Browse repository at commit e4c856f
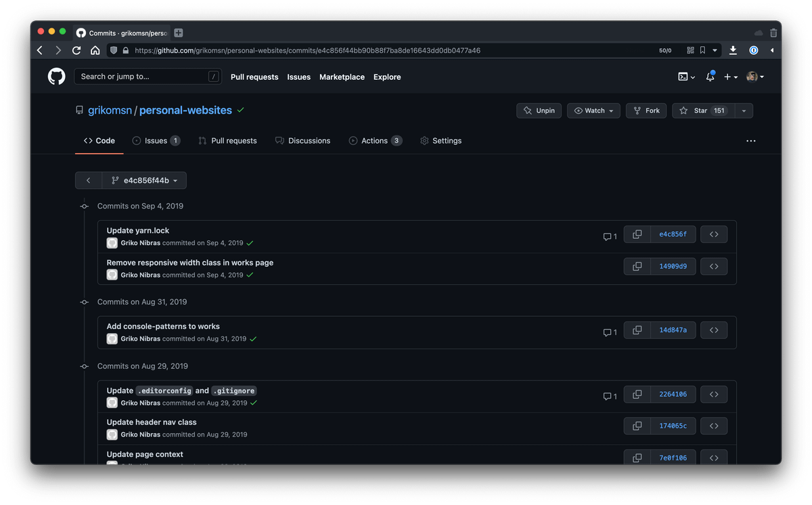 pyautogui.click(x=714, y=234)
